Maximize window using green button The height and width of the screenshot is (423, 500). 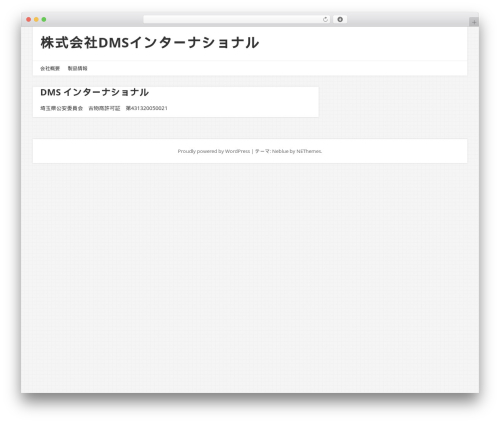pos(44,20)
